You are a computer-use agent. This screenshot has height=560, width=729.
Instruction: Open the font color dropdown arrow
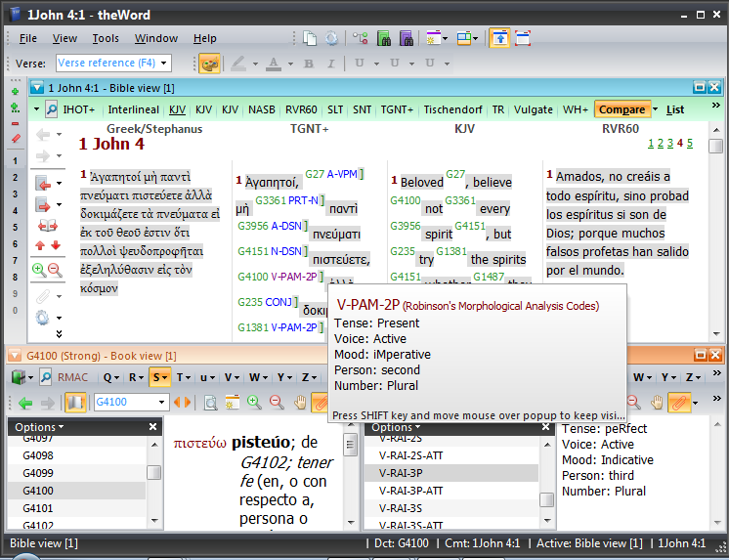pos(290,64)
